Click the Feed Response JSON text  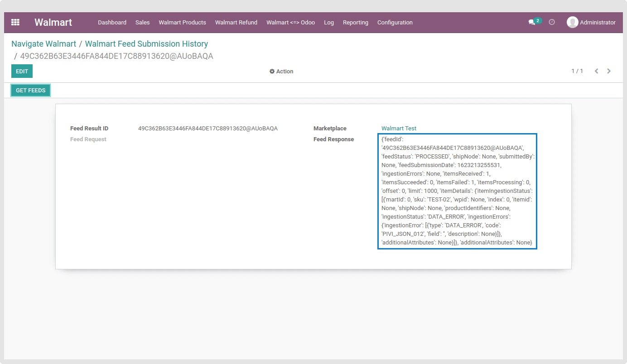pos(457,191)
